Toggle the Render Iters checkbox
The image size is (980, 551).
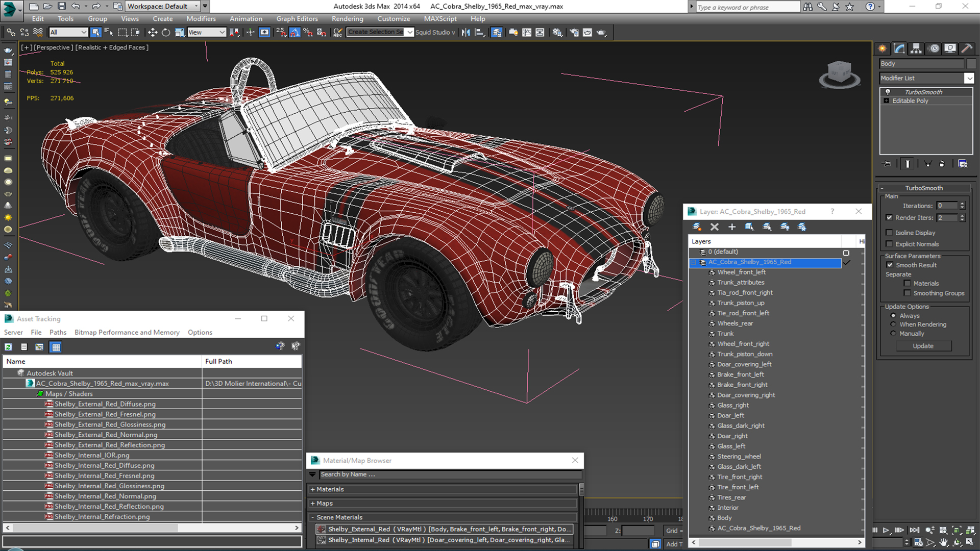pyautogui.click(x=889, y=217)
